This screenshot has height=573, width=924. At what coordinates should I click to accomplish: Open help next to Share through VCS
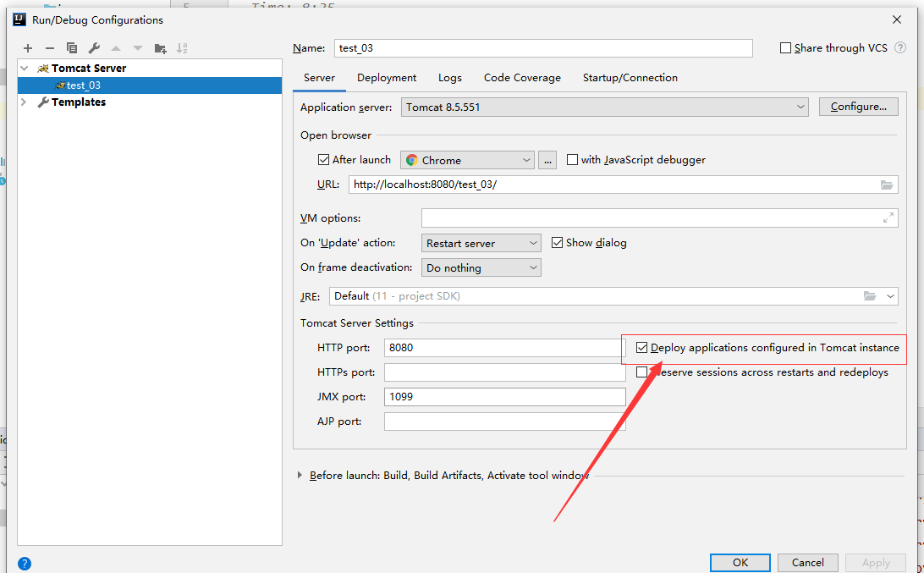899,47
